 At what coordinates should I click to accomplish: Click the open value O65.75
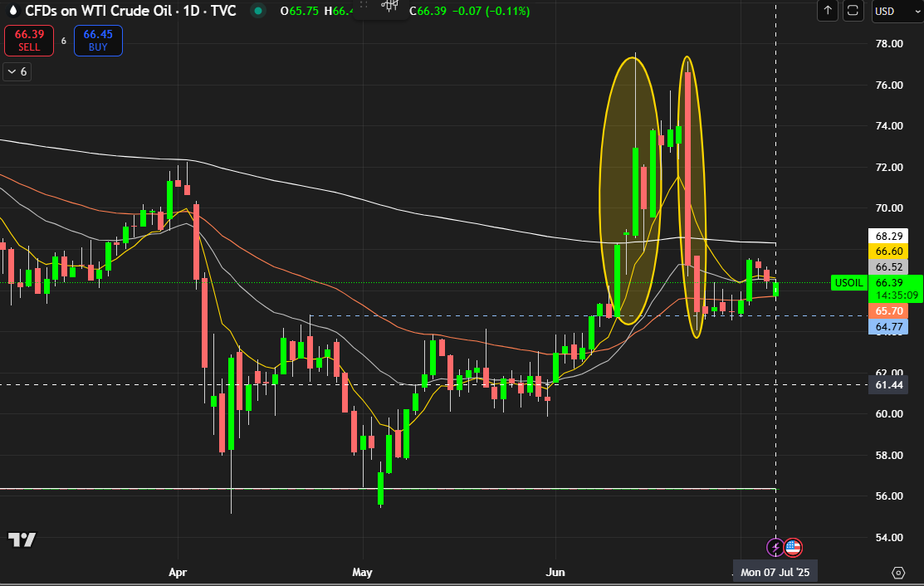click(300, 11)
